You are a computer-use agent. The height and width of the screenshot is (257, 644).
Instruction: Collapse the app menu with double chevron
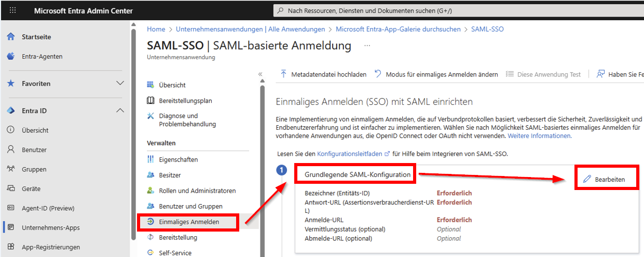(x=261, y=74)
